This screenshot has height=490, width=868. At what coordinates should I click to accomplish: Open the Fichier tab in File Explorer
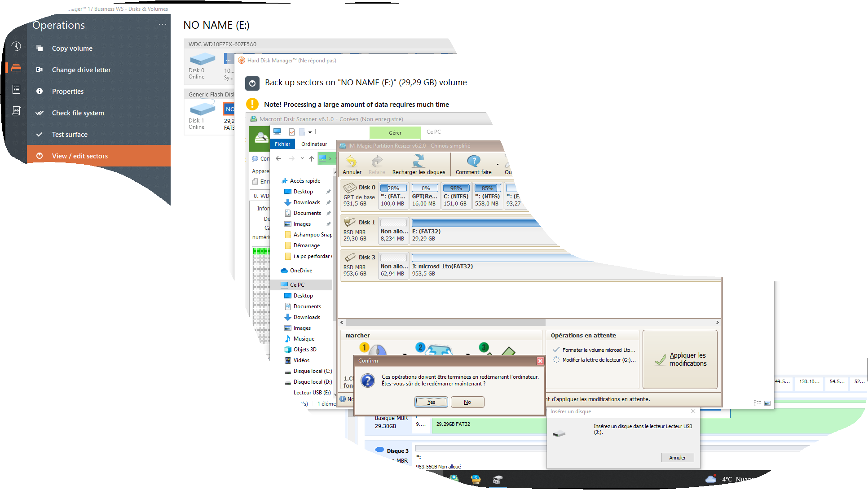click(282, 144)
